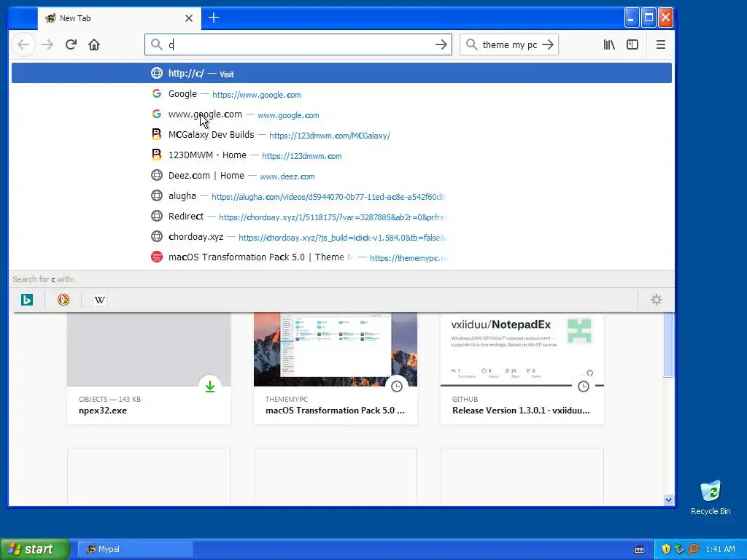Open the Windows start menu
Image resolution: width=747 pixels, height=560 pixels.
34,549
